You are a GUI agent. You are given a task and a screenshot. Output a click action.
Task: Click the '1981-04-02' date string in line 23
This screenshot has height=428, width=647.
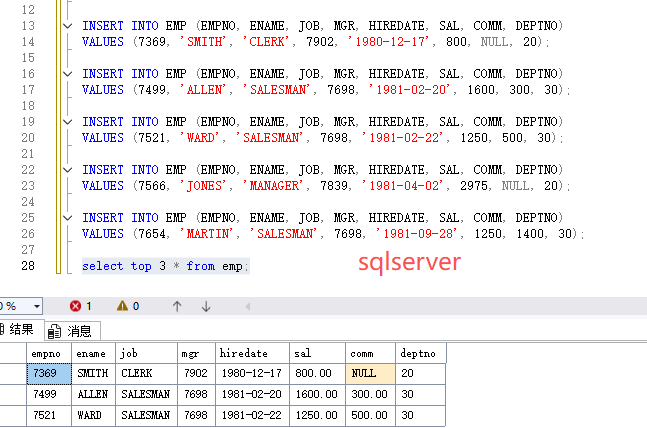[404, 186]
